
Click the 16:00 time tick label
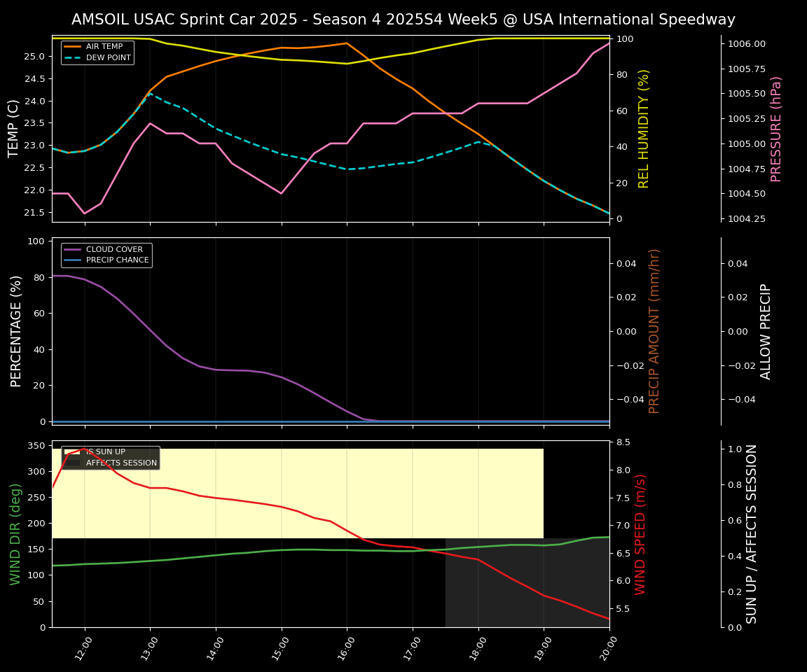(x=344, y=647)
